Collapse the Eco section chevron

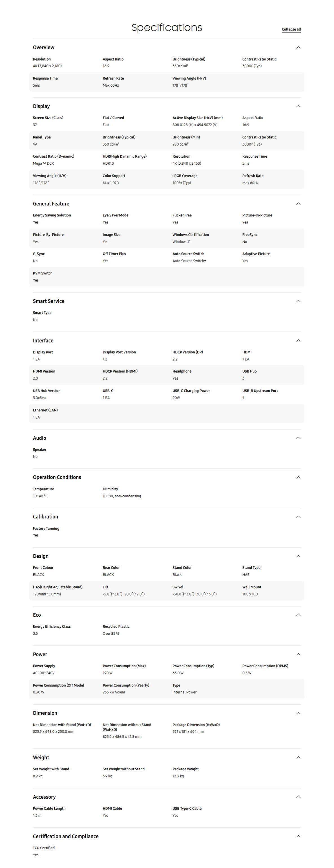pos(298,615)
